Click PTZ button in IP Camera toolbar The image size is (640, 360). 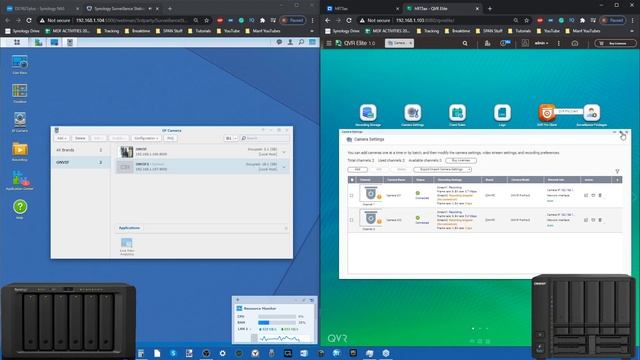(x=170, y=138)
